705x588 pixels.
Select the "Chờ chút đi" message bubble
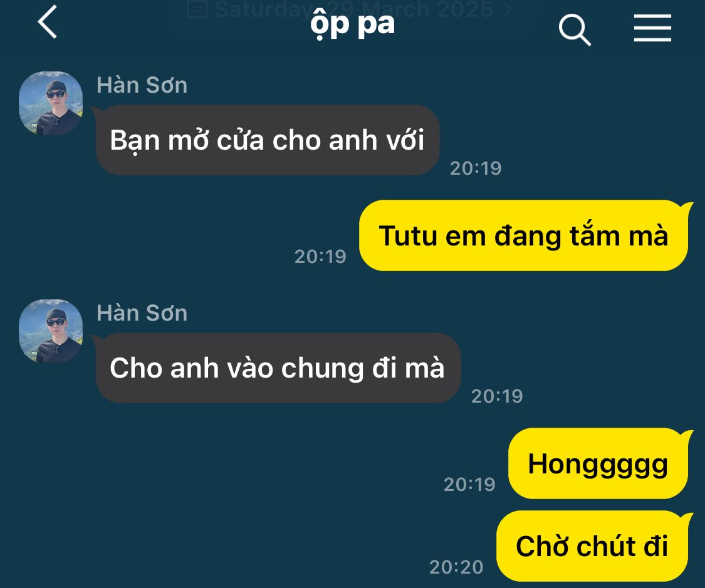[593, 546]
